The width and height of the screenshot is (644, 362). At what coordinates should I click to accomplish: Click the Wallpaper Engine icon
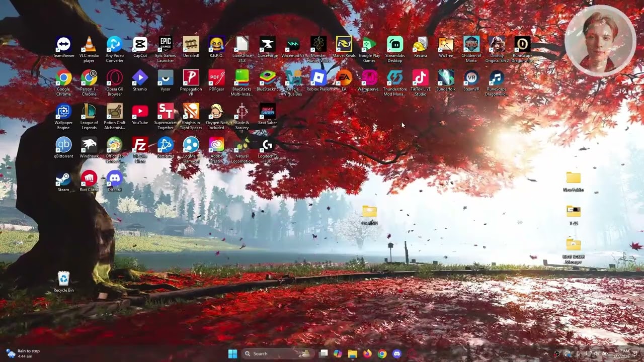coord(63,112)
